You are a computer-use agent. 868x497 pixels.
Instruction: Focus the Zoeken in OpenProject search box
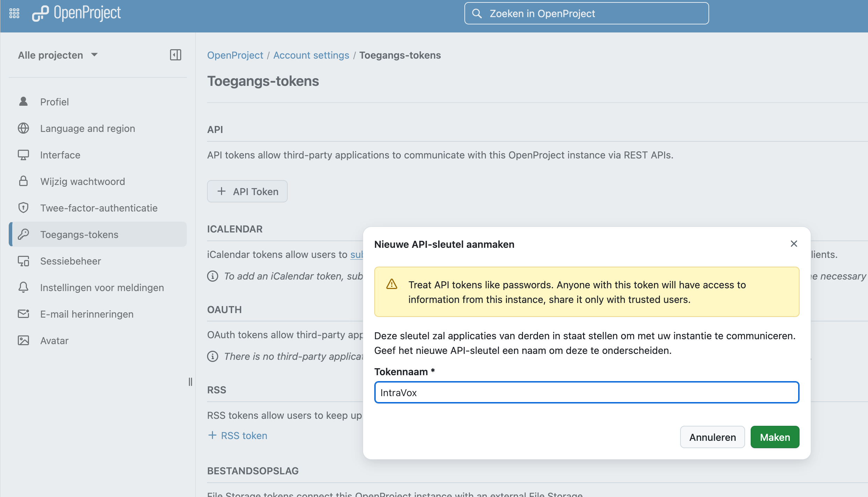(587, 14)
